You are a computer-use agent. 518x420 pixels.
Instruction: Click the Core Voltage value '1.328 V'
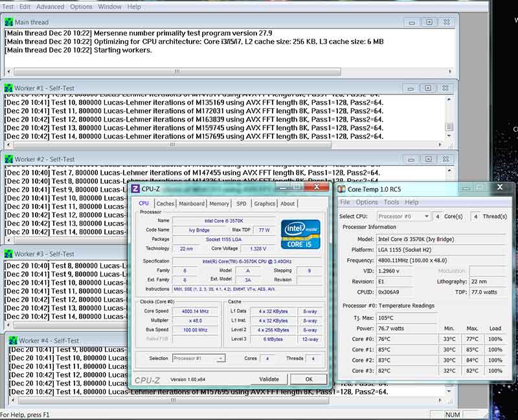pyautogui.click(x=258, y=249)
